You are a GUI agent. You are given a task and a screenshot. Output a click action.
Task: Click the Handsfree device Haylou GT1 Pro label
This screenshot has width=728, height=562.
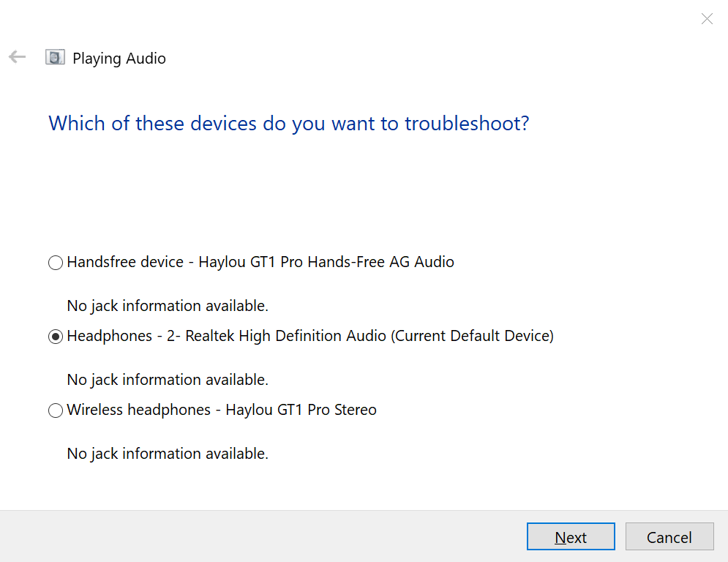260,262
